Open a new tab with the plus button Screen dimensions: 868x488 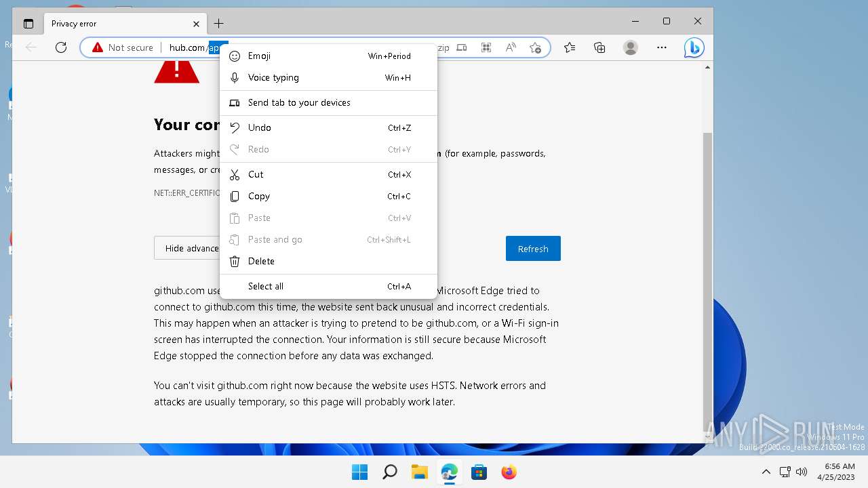tap(218, 24)
